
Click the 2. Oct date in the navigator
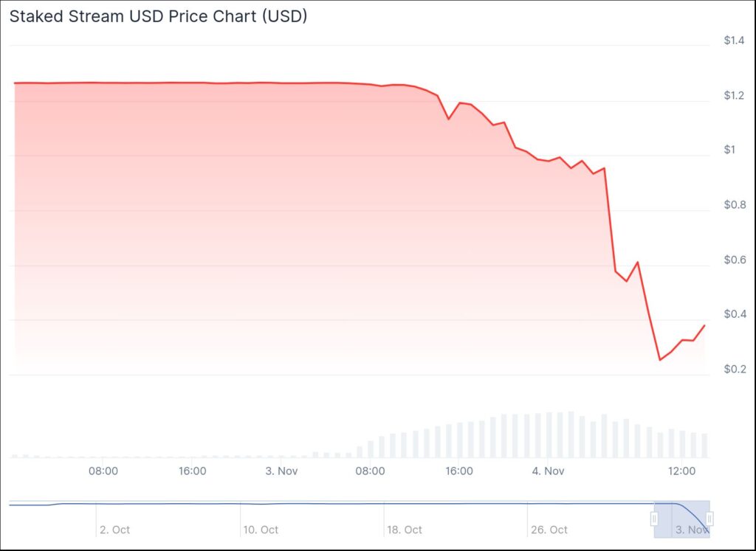(x=114, y=530)
